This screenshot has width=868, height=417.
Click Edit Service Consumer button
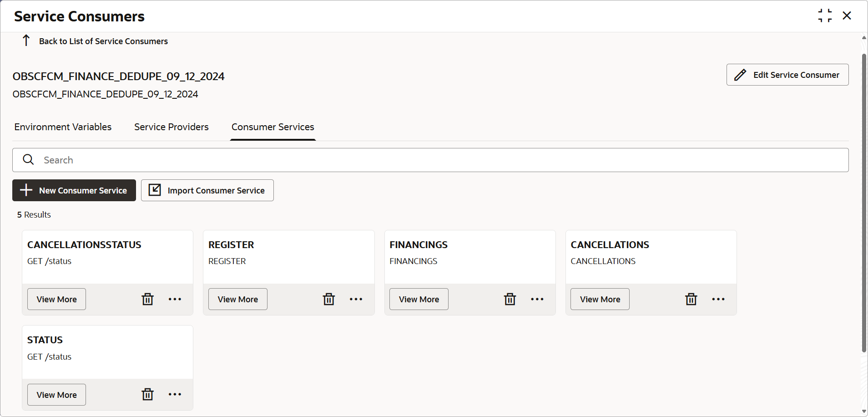pyautogui.click(x=787, y=75)
